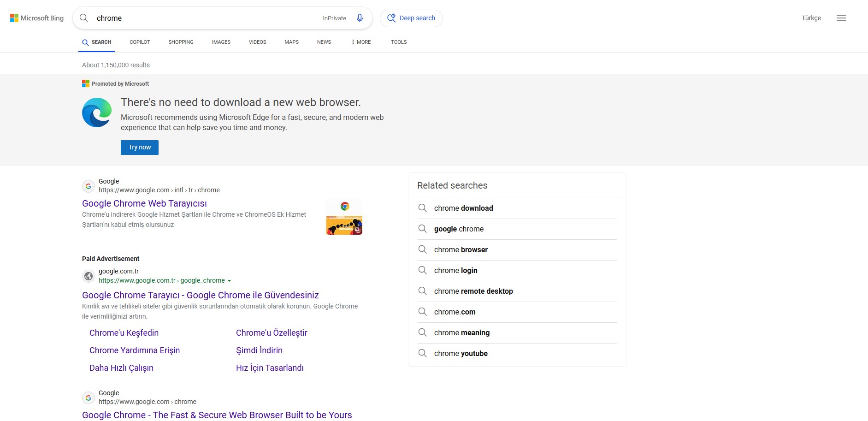Open the Daha Hızlı Çalışın sitelink

(121, 368)
